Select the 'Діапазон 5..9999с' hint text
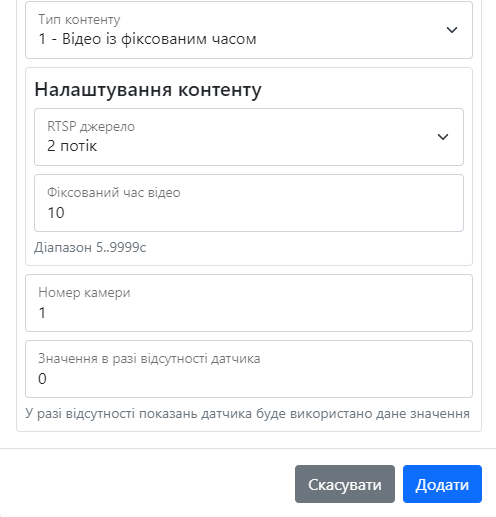 click(90, 247)
